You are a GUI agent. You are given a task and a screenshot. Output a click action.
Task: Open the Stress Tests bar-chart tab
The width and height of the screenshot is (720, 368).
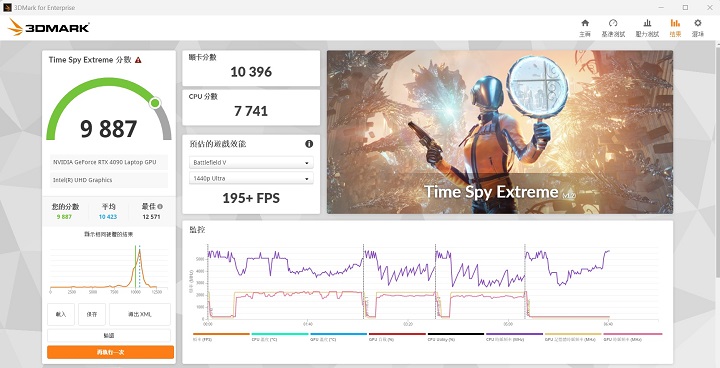[647, 28]
